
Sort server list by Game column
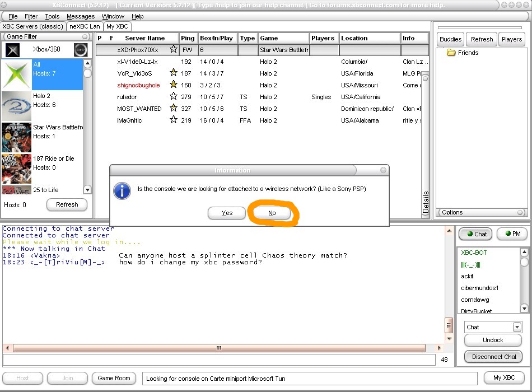click(284, 38)
